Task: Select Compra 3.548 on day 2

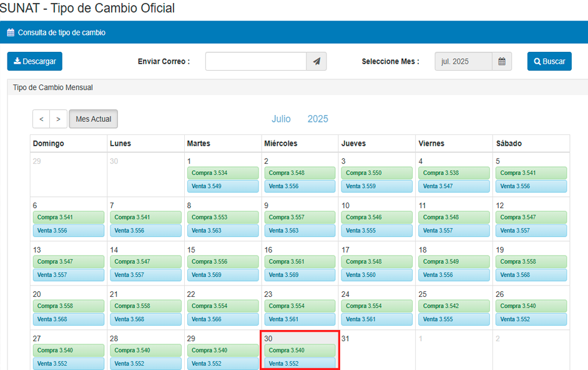Action: tap(300, 172)
